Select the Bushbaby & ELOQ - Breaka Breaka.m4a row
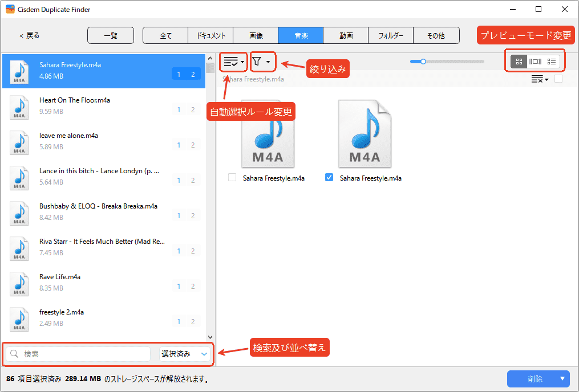 tap(104, 213)
